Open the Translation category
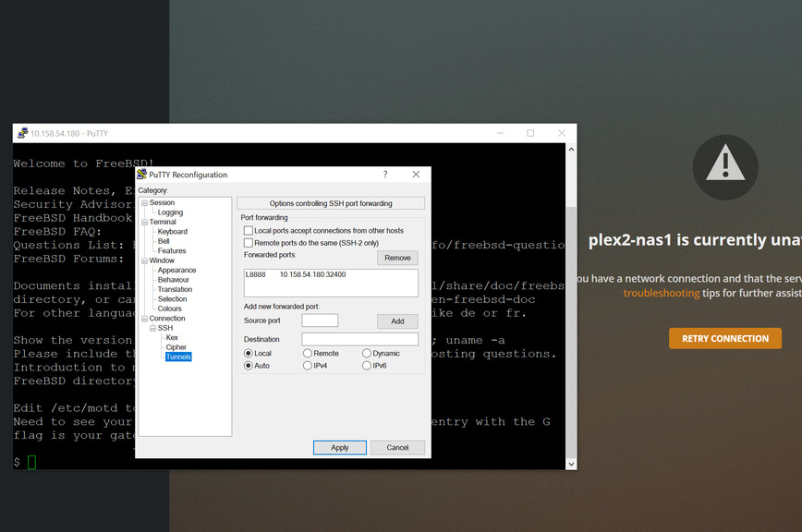This screenshot has width=802, height=532. coord(175,289)
